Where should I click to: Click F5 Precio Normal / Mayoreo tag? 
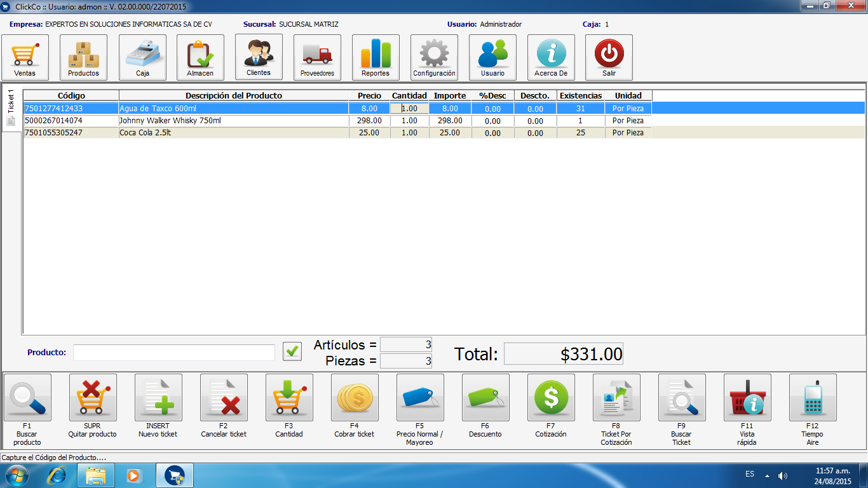coord(420,397)
